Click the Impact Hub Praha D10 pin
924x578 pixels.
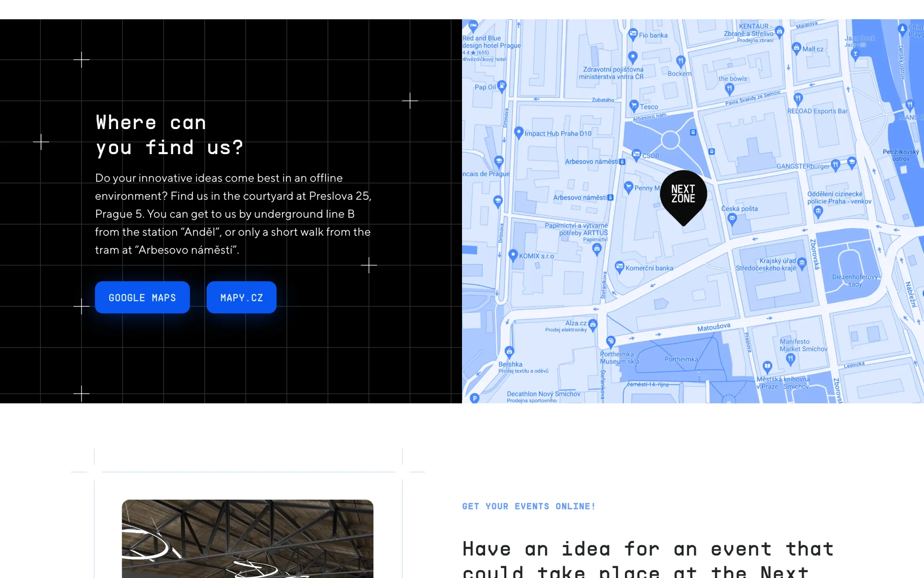point(519,133)
